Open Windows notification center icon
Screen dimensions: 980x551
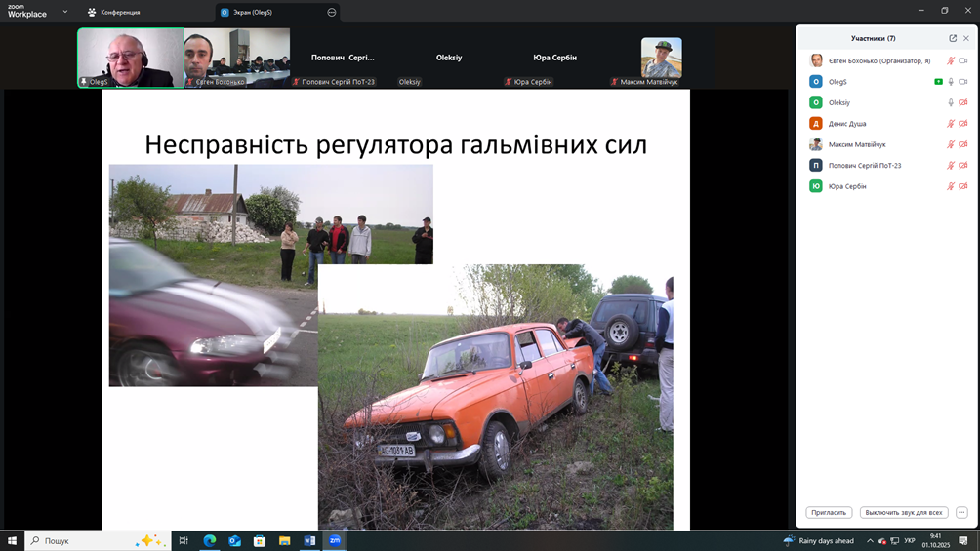[963, 540]
